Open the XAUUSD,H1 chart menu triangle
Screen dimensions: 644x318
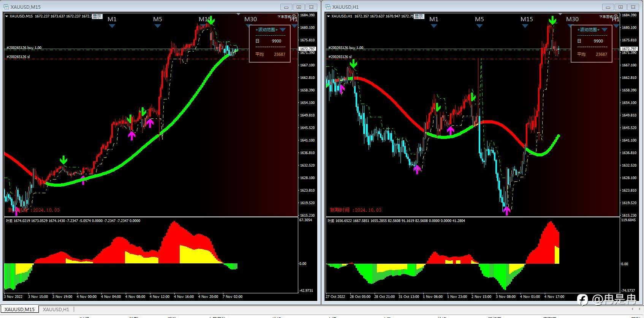[328, 16]
